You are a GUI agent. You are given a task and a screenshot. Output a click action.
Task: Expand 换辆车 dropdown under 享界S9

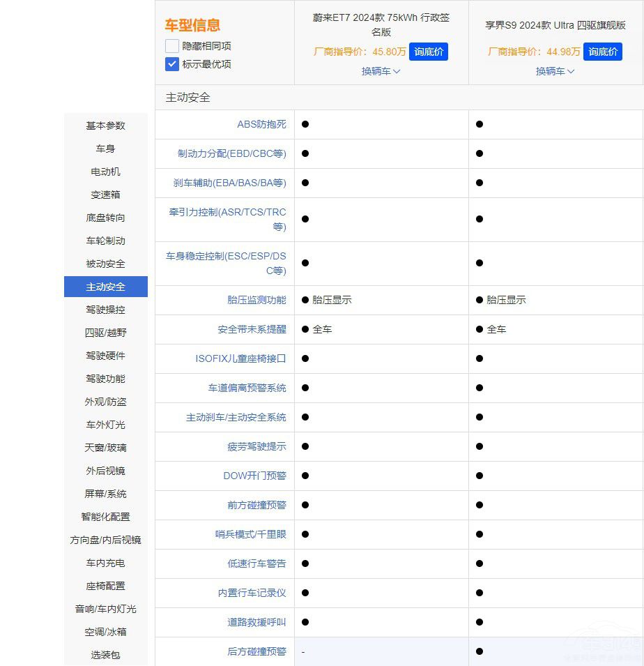click(555, 71)
